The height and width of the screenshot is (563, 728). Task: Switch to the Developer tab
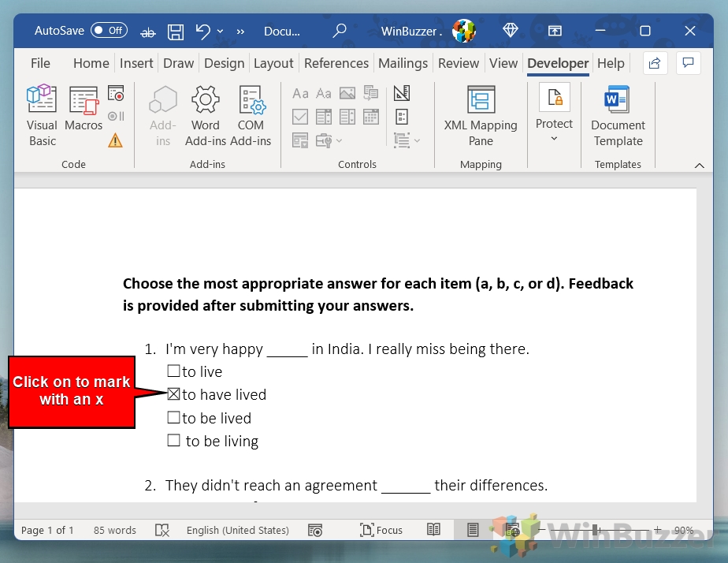557,63
